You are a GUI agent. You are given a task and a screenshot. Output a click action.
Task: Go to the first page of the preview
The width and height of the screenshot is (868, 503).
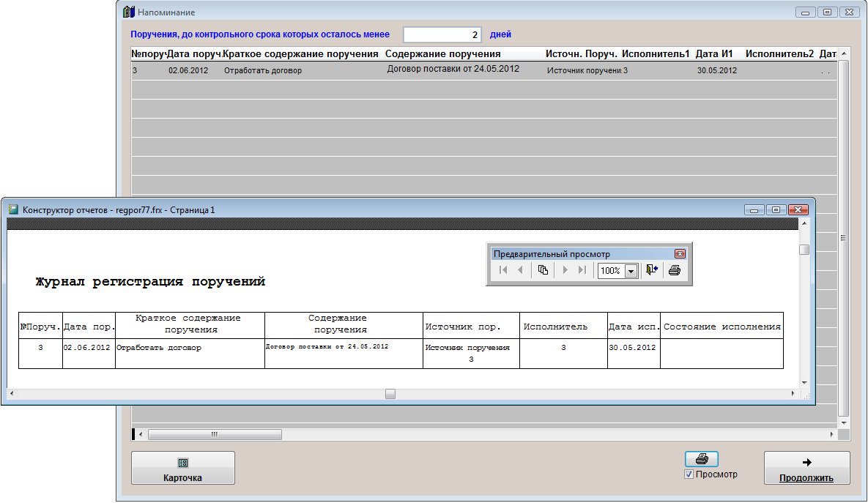[503, 270]
